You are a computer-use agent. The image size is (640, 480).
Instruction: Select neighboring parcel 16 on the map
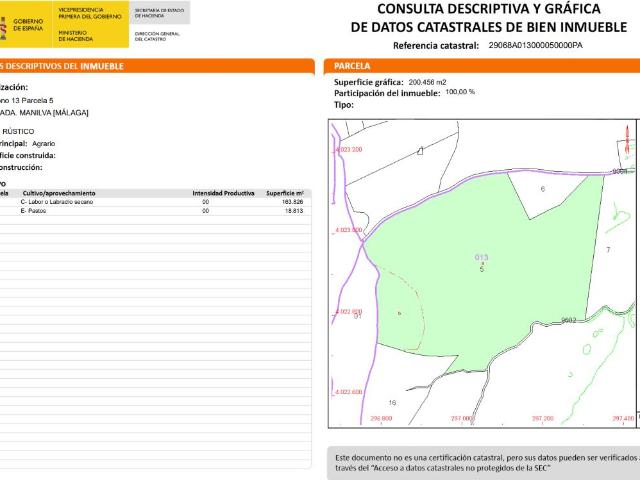tap(391, 402)
